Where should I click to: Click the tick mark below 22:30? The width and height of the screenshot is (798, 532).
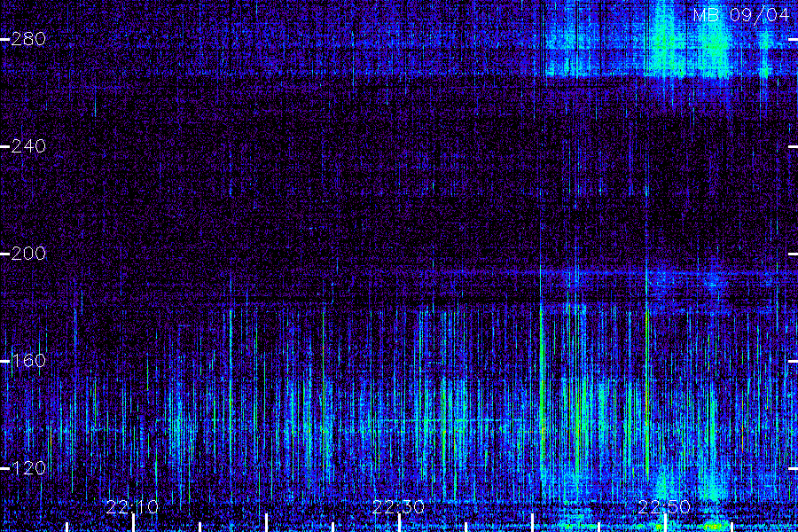tap(400, 523)
